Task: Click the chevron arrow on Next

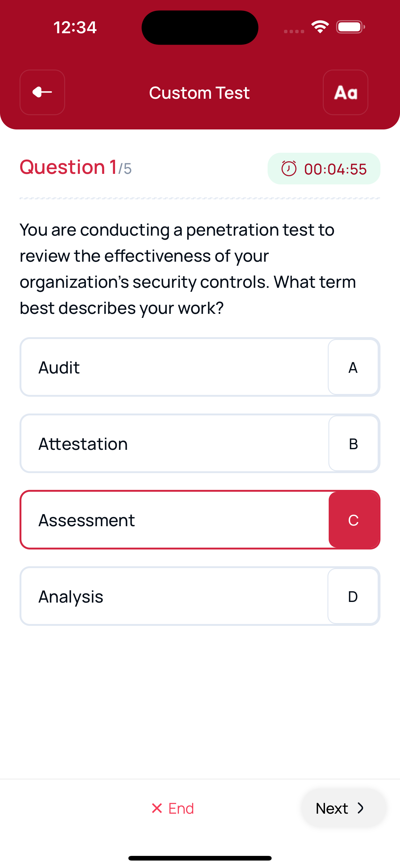Action: pos(361,808)
